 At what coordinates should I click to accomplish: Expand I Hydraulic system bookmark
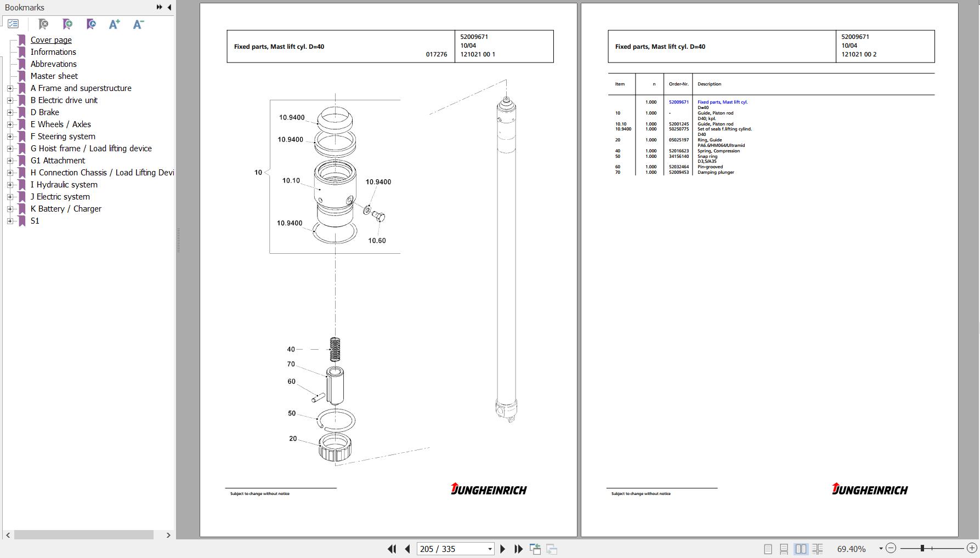tap(10, 185)
